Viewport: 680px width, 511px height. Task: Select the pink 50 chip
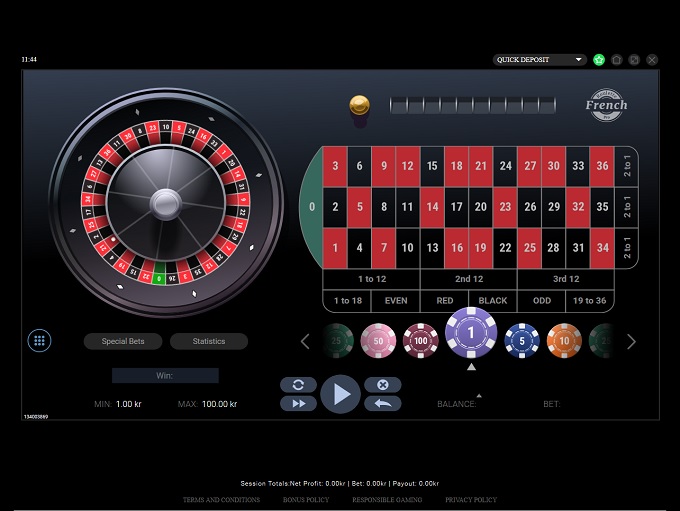coord(378,341)
